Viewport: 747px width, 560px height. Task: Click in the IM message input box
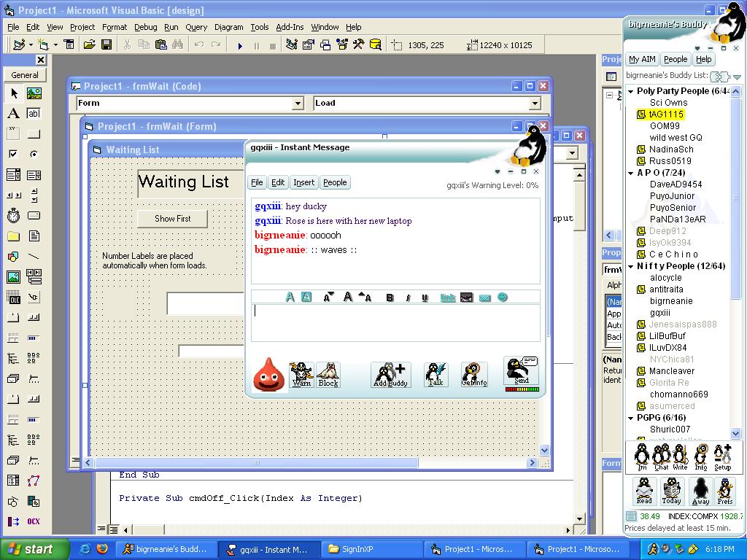(395, 323)
